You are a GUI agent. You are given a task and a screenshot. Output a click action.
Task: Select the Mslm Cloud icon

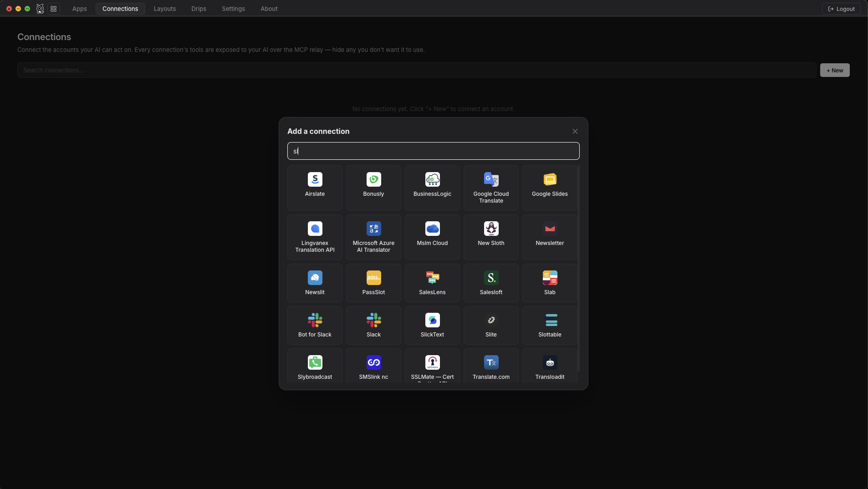click(x=432, y=229)
